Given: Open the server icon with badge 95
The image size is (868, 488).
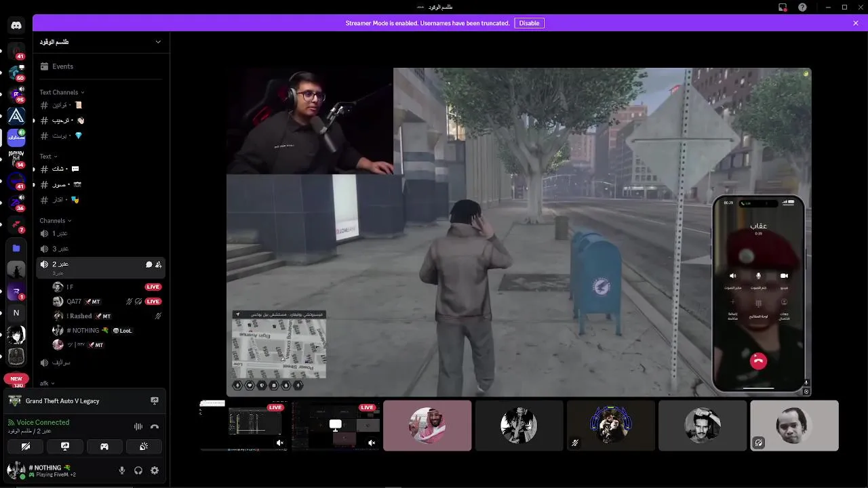Looking at the screenshot, I should (16, 94).
